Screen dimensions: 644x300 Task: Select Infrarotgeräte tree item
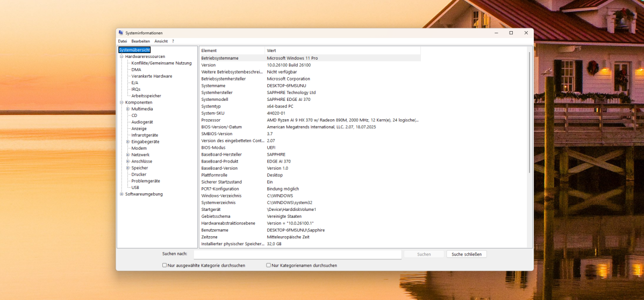(145, 135)
